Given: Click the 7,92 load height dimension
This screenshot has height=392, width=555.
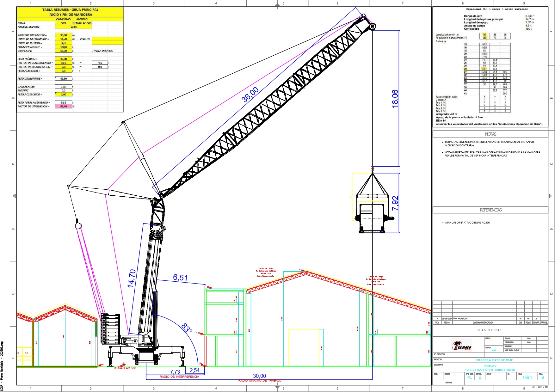Looking at the screenshot, I should point(395,203).
